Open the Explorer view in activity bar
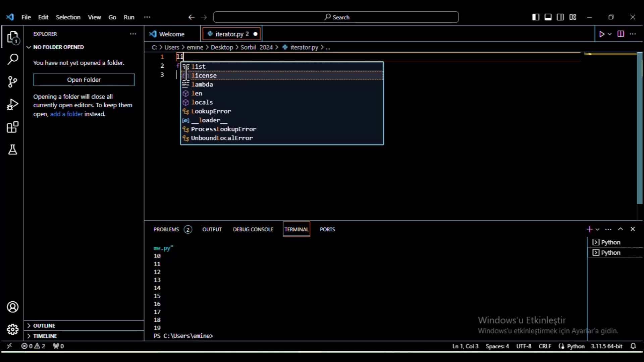This screenshot has width=644, height=362. click(13, 38)
